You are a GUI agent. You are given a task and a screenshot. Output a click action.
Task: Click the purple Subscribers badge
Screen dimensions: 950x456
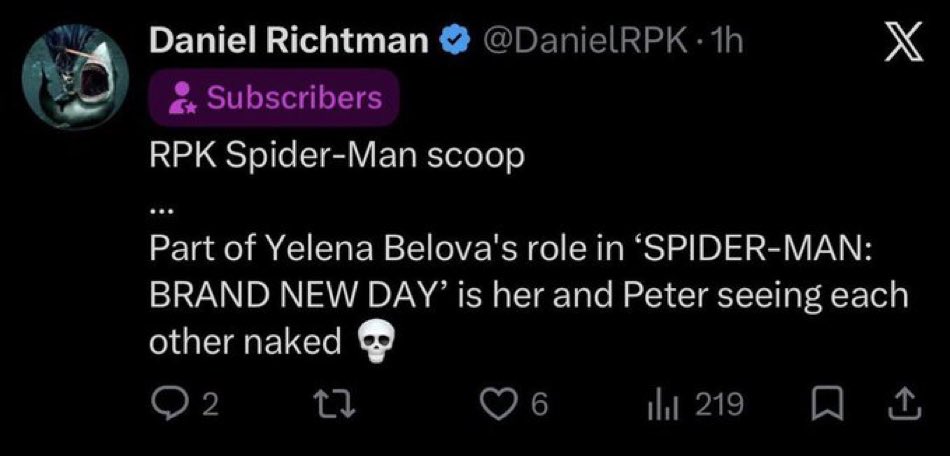click(274, 97)
